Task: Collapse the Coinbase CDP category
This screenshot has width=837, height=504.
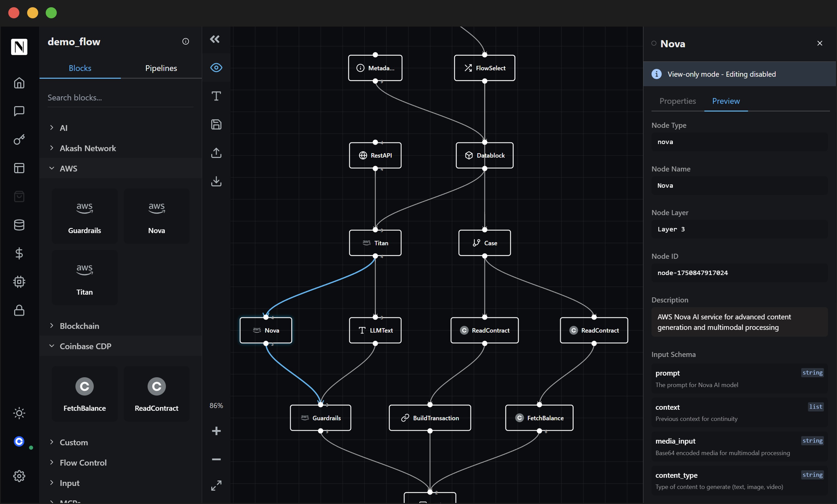Action: point(121,346)
